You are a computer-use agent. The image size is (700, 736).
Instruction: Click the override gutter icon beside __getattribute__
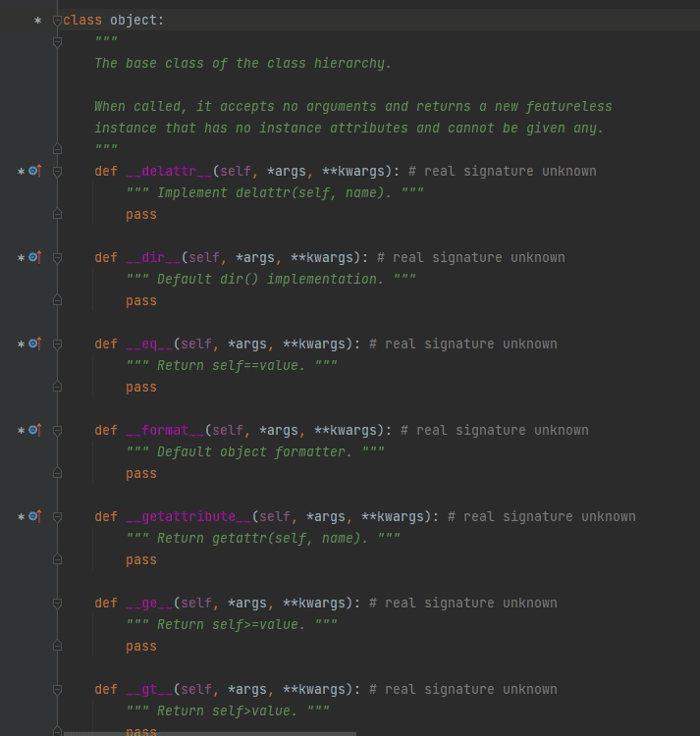pyautogui.click(x=35, y=516)
